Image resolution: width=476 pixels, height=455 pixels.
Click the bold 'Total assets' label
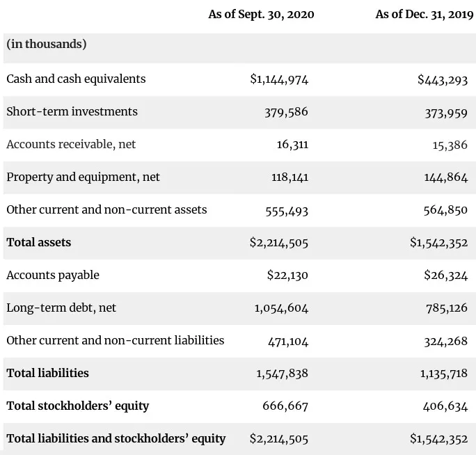(x=38, y=243)
